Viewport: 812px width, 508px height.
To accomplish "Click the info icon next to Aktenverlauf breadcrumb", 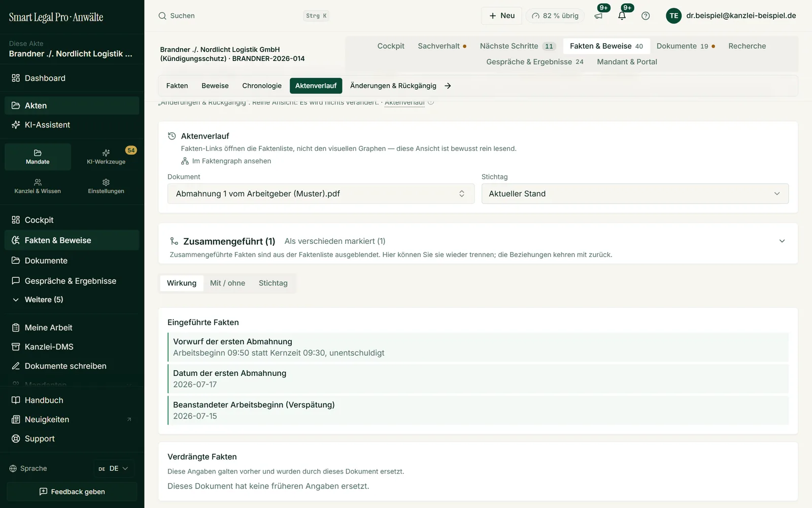I will pos(431,102).
